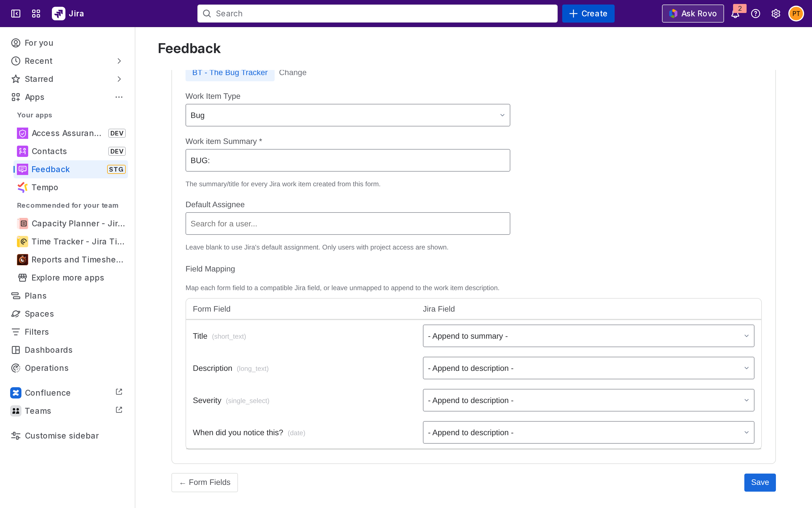Click Change next to the project
The image size is (812, 508).
[x=293, y=73]
